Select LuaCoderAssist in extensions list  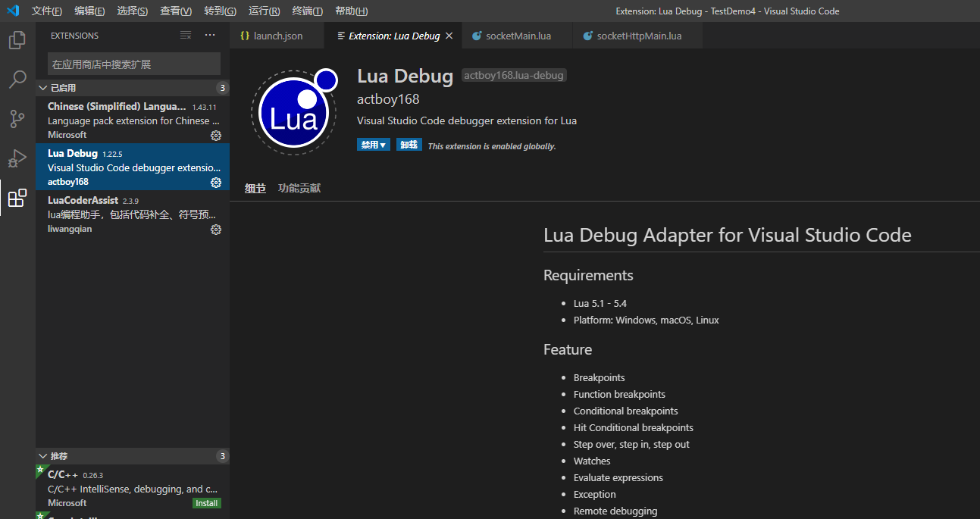133,214
